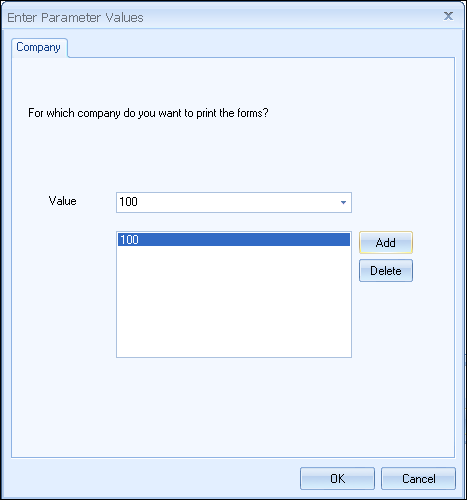This screenshot has height=500, width=467.
Task: Click blank tab strip beside Company tab
Action: pyautogui.click(x=260, y=47)
